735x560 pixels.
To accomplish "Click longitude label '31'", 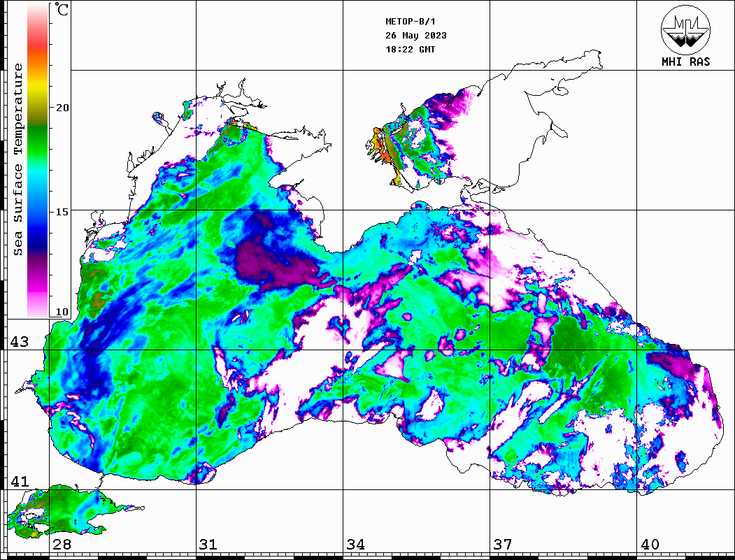I will click(x=208, y=545).
